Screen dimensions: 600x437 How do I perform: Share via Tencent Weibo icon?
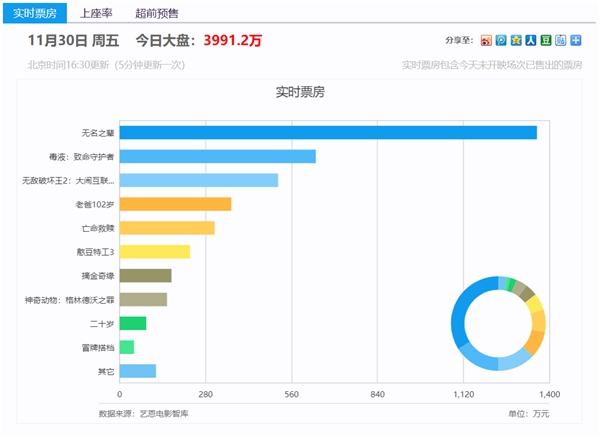[501, 41]
